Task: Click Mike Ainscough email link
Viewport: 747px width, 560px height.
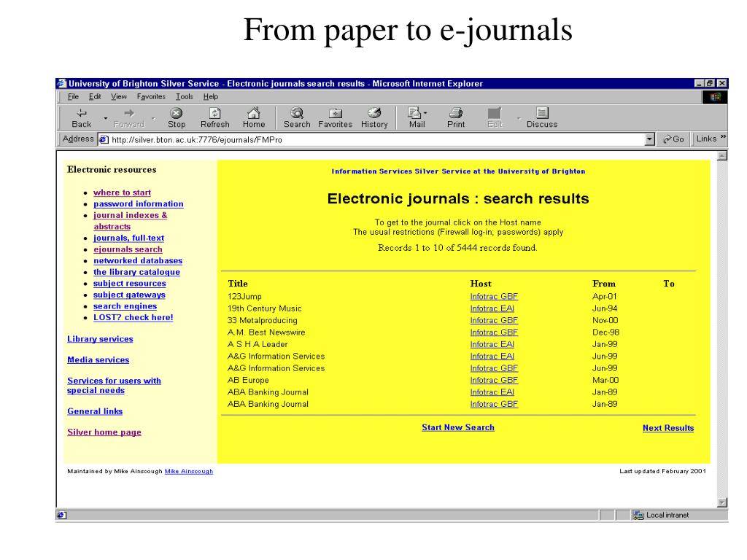Action: [189, 472]
